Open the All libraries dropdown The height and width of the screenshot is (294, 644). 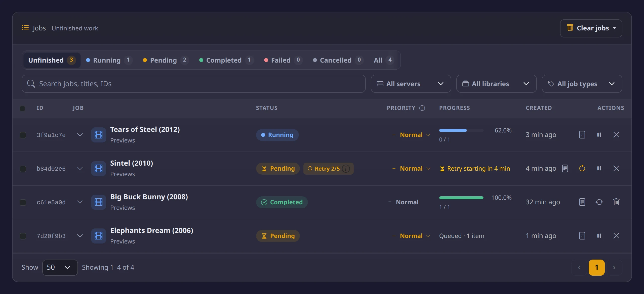(x=496, y=84)
